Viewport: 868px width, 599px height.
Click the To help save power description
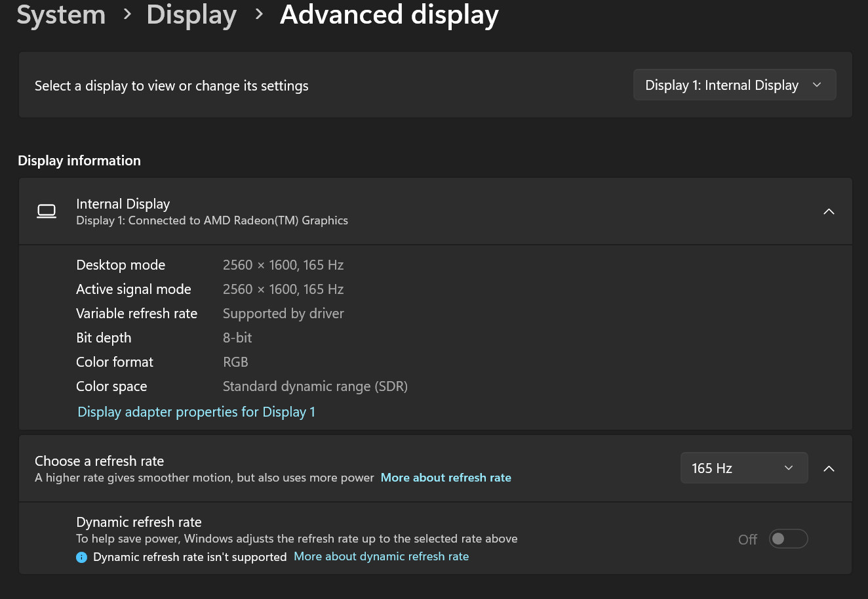pos(297,539)
